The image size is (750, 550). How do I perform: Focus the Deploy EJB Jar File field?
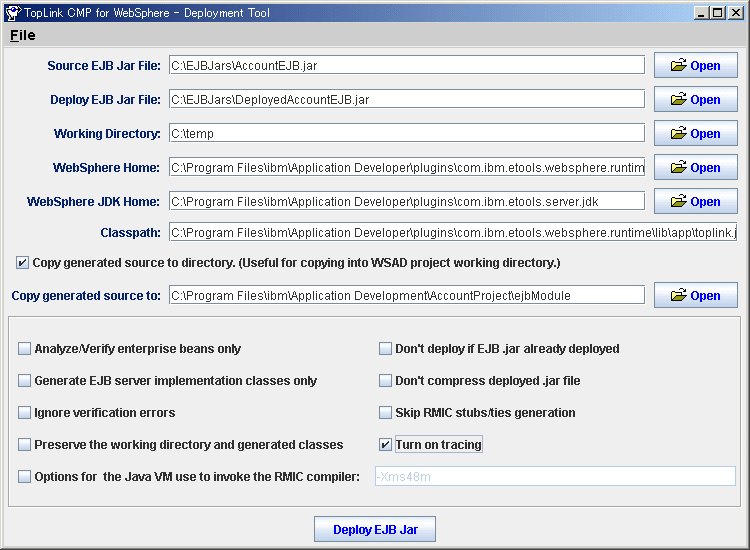pyautogui.click(x=407, y=99)
